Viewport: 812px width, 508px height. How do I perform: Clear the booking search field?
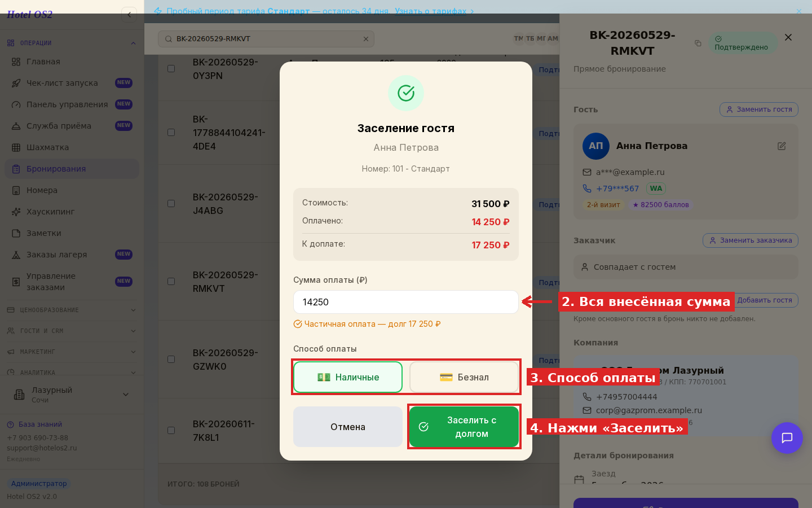coord(365,39)
